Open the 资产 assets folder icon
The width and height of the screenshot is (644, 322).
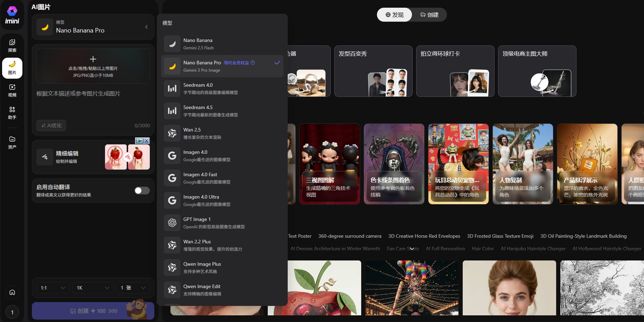[x=12, y=142]
